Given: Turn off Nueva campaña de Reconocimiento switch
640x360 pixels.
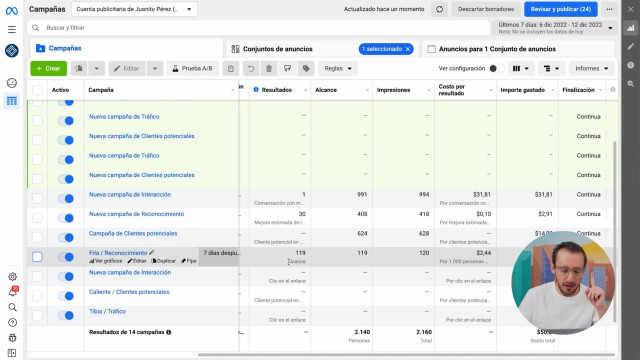Looking at the screenshot, I should 66,218.
